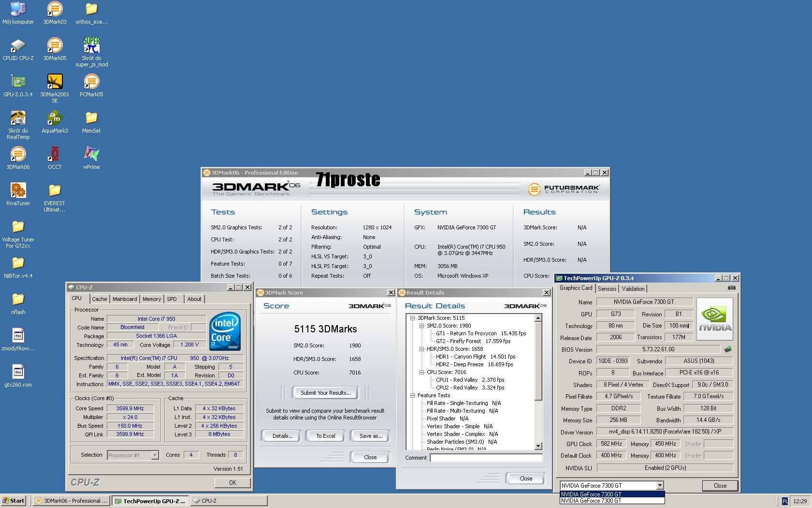
Task: Launch AquaMark3 desktop icon
Action: click(55, 122)
